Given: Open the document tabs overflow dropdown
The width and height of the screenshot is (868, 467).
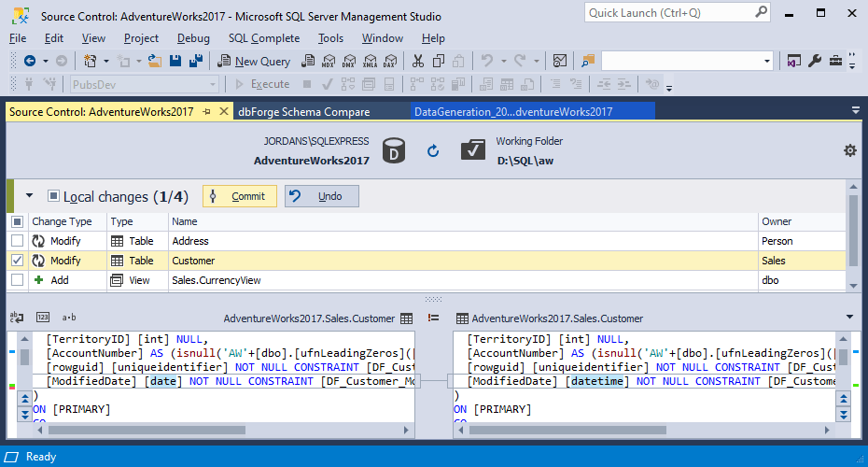Looking at the screenshot, I should 855,111.
